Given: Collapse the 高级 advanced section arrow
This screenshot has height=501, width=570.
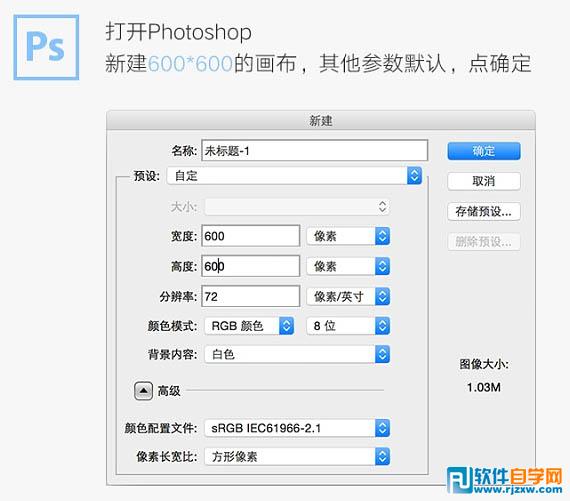Looking at the screenshot, I should coord(143,391).
